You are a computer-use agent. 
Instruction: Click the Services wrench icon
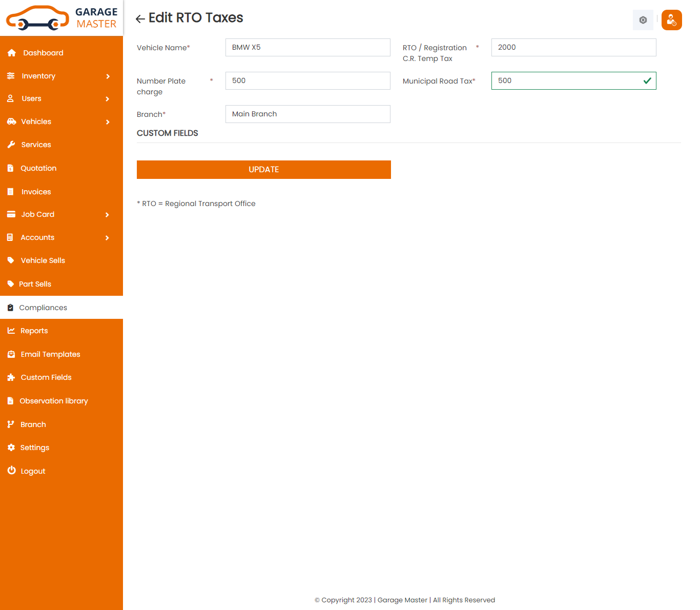pyautogui.click(x=11, y=145)
